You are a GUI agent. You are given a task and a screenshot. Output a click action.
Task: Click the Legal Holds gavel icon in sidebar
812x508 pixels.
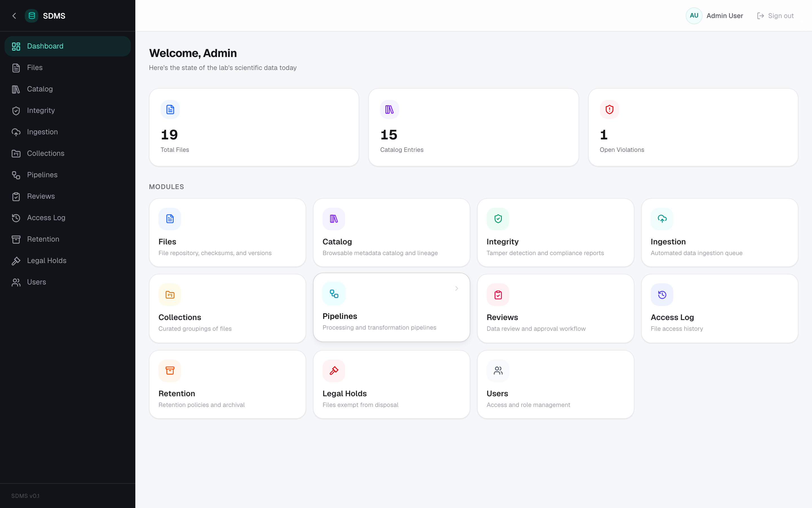pos(16,261)
